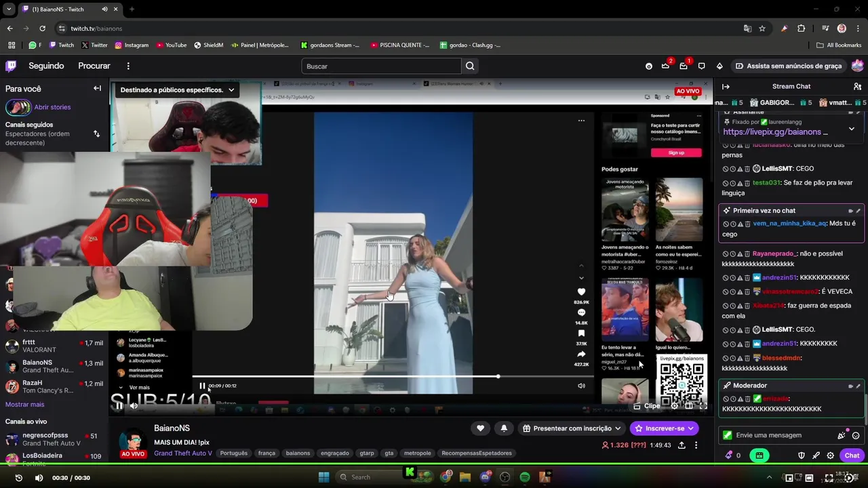Image resolution: width=868 pixels, height=488 pixels.
Task: Pause the embedded TikTok video
Action: coord(202,386)
